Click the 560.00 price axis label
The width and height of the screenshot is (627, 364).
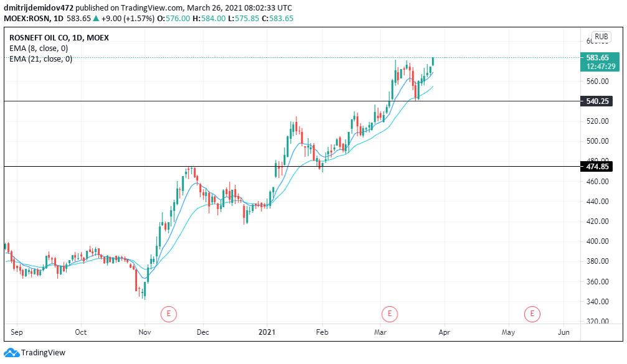597,81
